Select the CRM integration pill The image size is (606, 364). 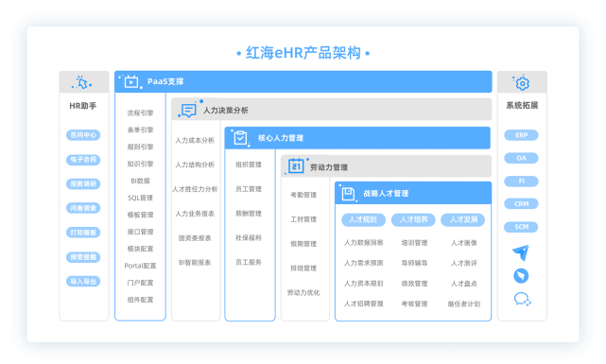521,203
